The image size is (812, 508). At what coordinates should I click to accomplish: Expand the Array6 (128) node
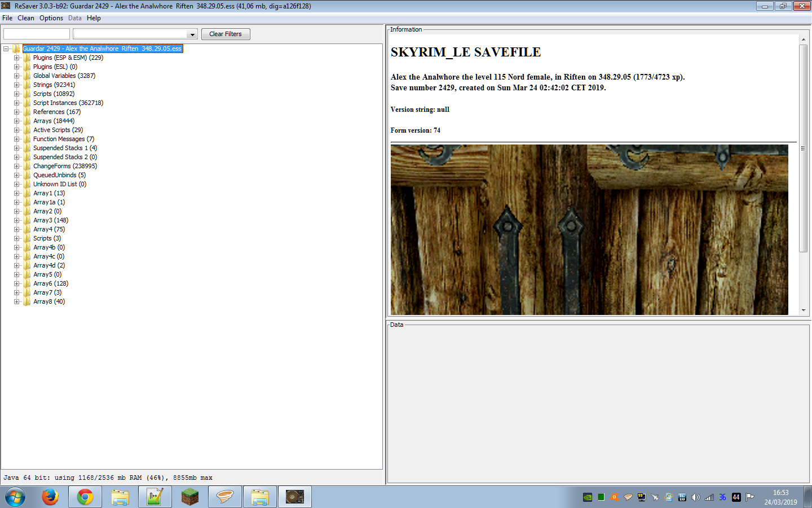(x=17, y=283)
